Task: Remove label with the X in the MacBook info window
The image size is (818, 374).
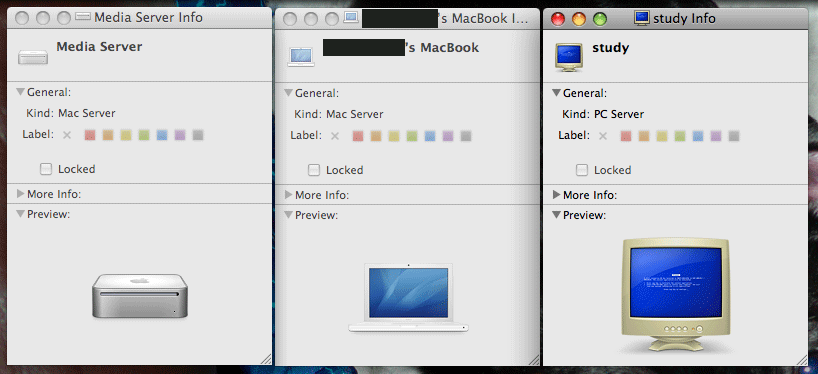Action: (x=335, y=136)
